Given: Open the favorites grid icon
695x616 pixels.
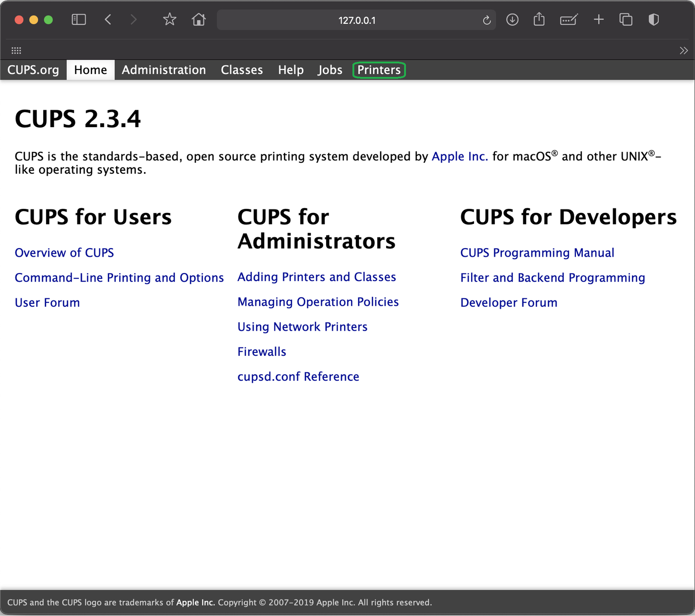Looking at the screenshot, I should pyautogui.click(x=16, y=51).
